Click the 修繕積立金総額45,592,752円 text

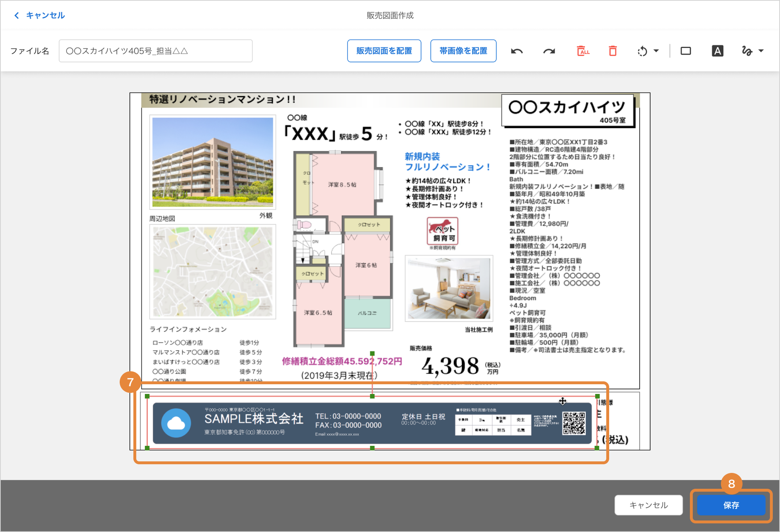coord(342,361)
